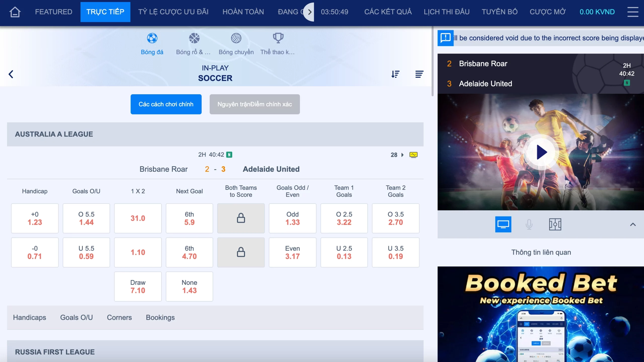The image size is (644, 362).
Task: Bet Team 1 Goals Under 2.5
Action: 344,252
